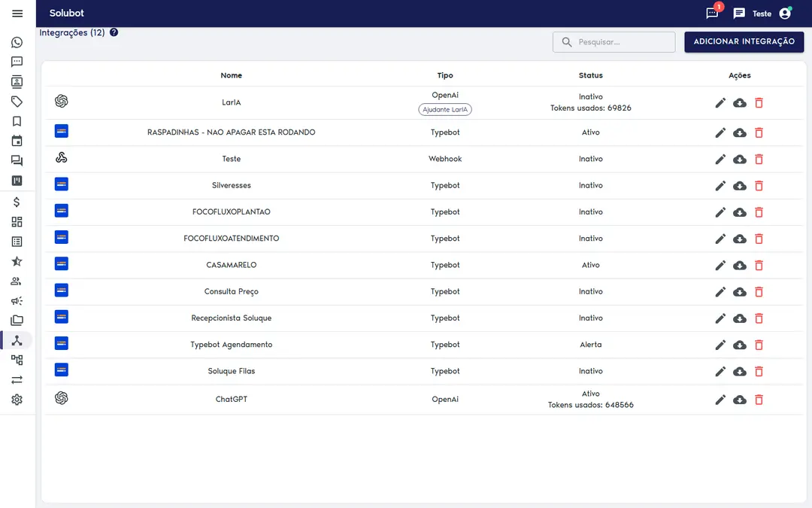
Task: Open the settings gear in sidebar
Action: coord(17,400)
